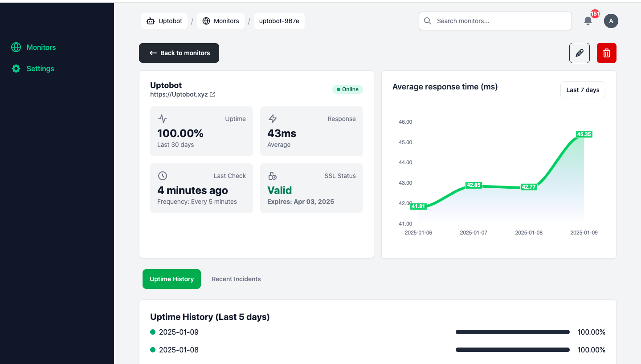Click the Uptobot breadcrumb
641x364 pixels.
pyautogui.click(x=164, y=21)
